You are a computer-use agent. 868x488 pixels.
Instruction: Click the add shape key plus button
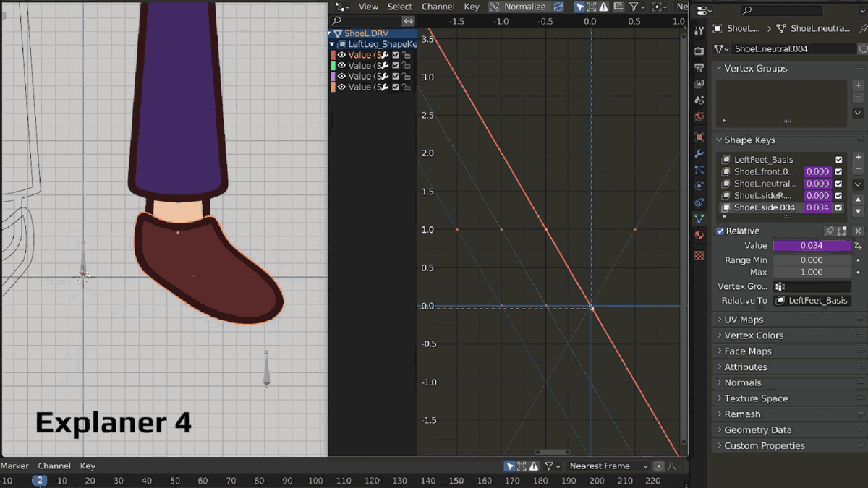click(x=858, y=158)
